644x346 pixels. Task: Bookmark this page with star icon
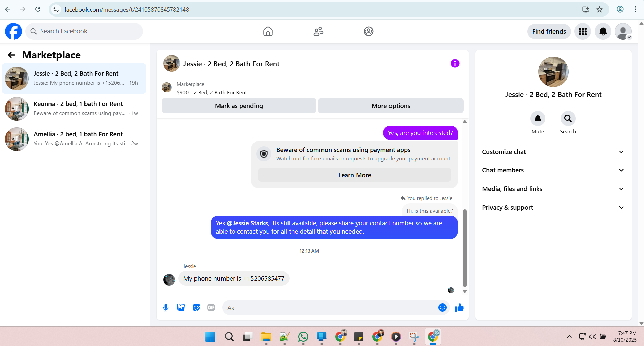click(x=599, y=9)
